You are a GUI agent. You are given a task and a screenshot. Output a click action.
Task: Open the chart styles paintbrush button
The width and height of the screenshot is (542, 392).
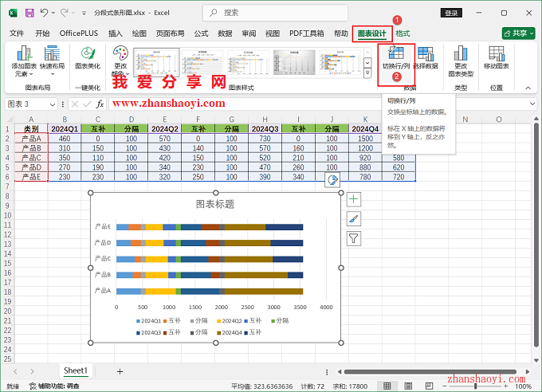click(x=354, y=219)
